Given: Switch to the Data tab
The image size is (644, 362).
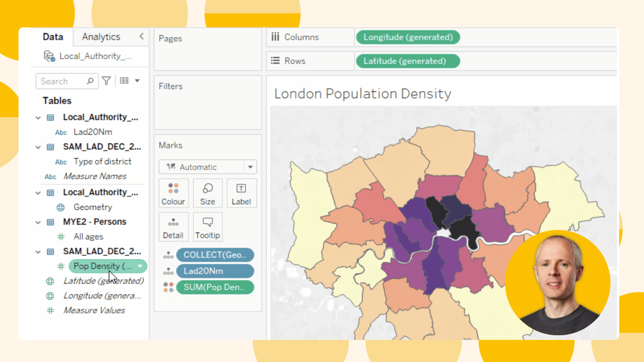Looking at the screenshot, I should pyautogui.click(x=53, y=37).
